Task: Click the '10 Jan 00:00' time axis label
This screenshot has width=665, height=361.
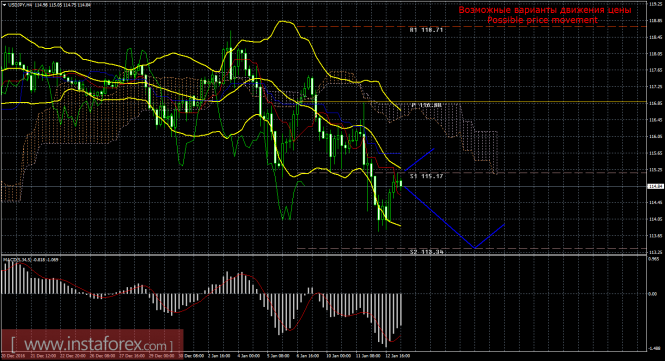Action: point(338,356)
